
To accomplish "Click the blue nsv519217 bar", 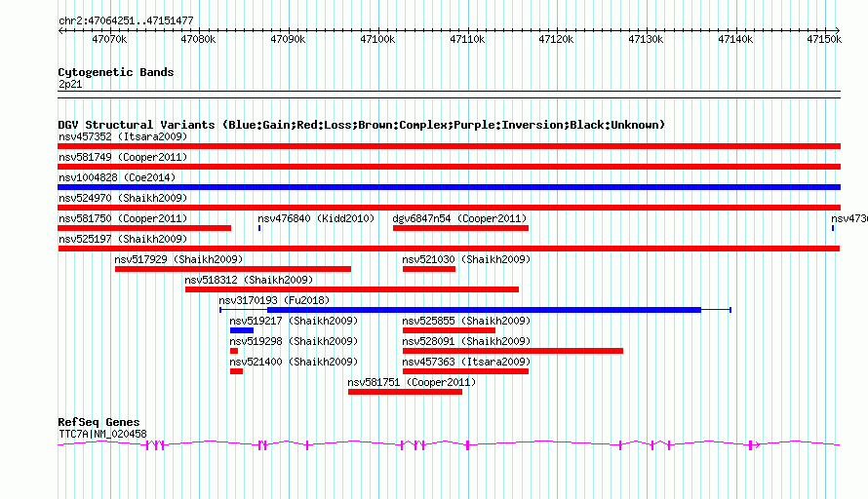I will tap(242, 330).
